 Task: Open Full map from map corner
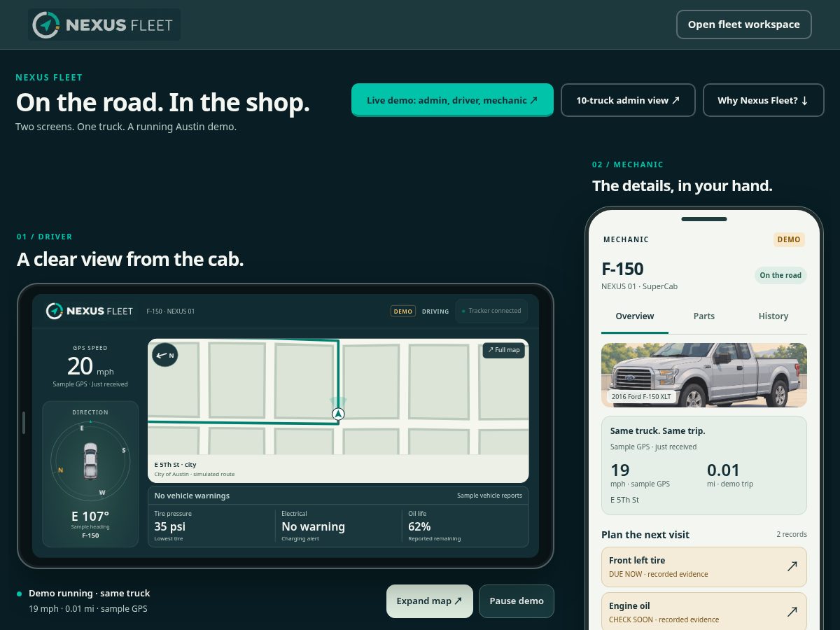(x=504, y=350)
